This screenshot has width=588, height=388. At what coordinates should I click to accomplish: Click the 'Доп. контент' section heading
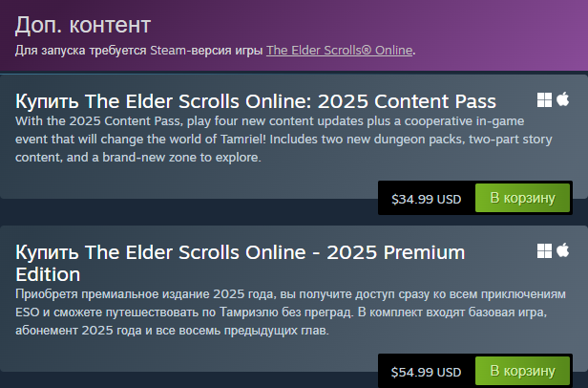click(x=83, y=25)
